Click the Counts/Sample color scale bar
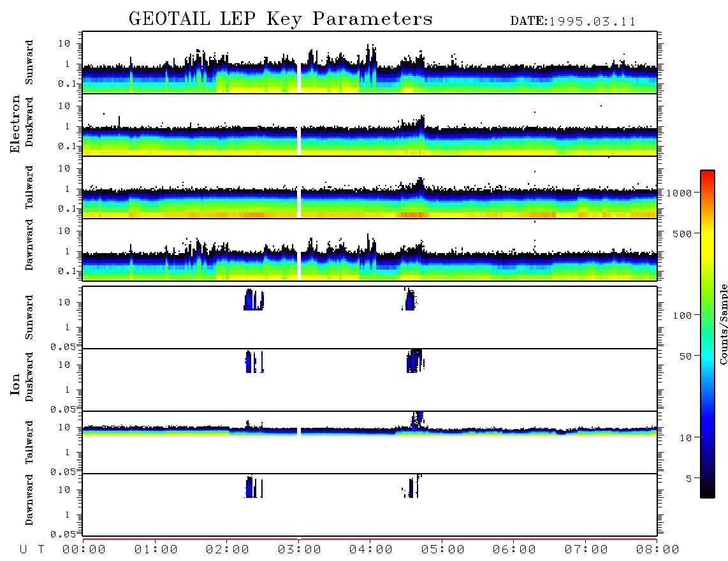 (x=708, y=334)
